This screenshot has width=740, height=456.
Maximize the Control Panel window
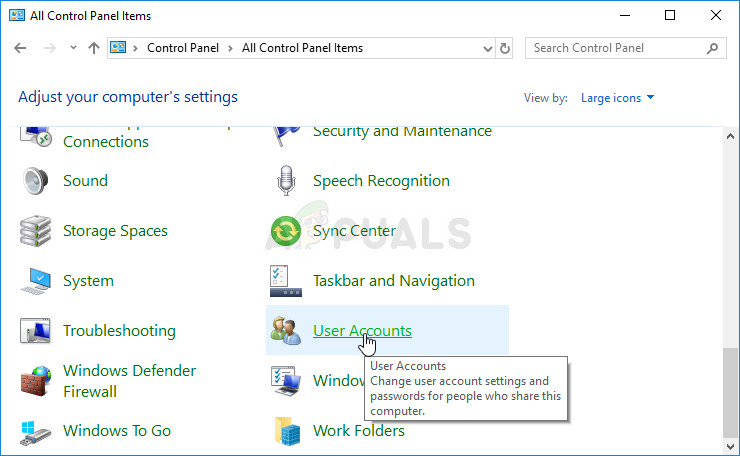coord(670,15)
